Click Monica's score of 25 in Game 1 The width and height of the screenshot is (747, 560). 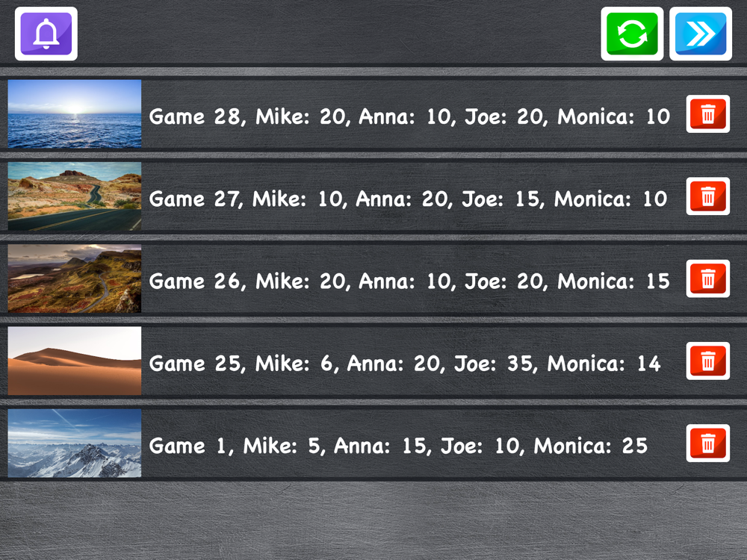click(634, 447)
